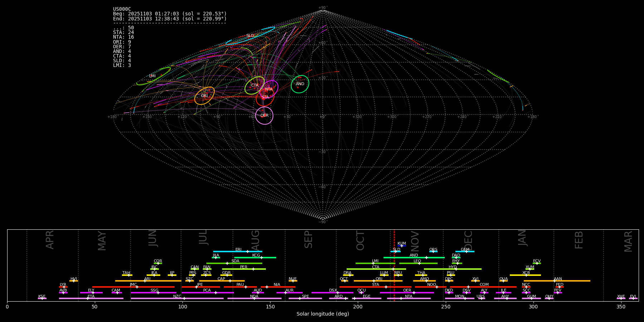
Task: Select the LMI radiant ellipse on the map
Action: coord(153,76)
